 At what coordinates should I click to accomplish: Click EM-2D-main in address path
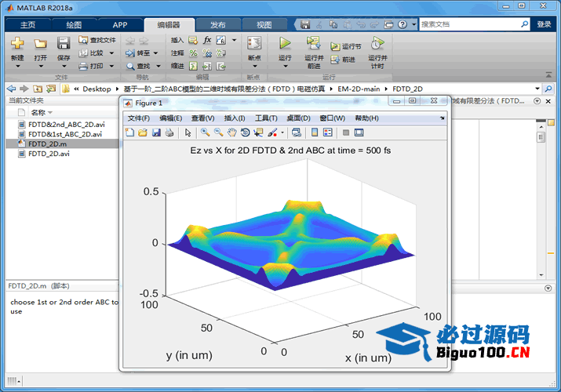click(x=359, y=89)
